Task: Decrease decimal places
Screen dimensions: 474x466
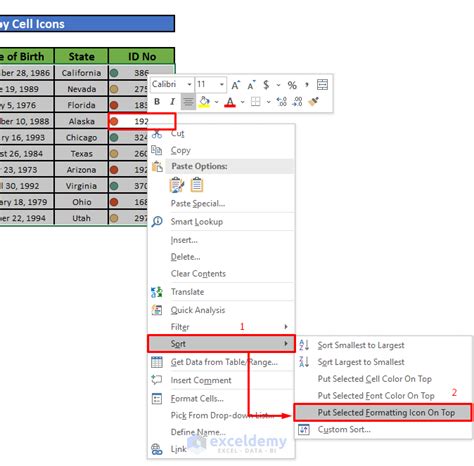Action: [297, 102]
